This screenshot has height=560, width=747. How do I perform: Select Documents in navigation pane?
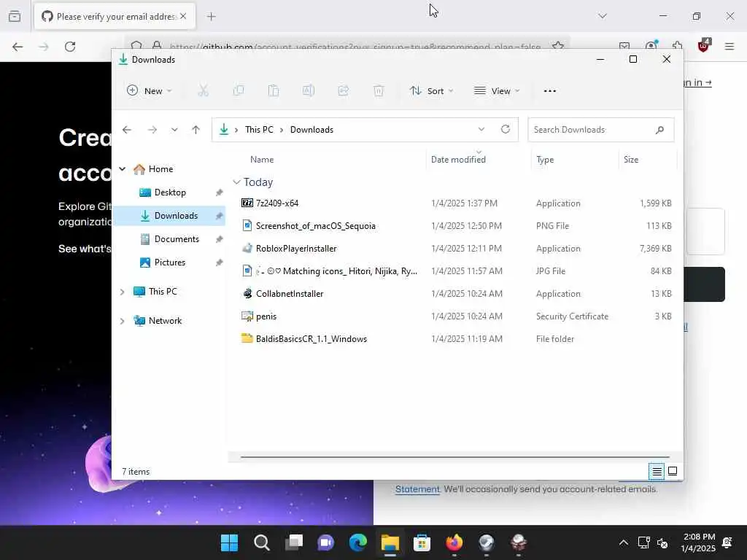tap(177, 239)
